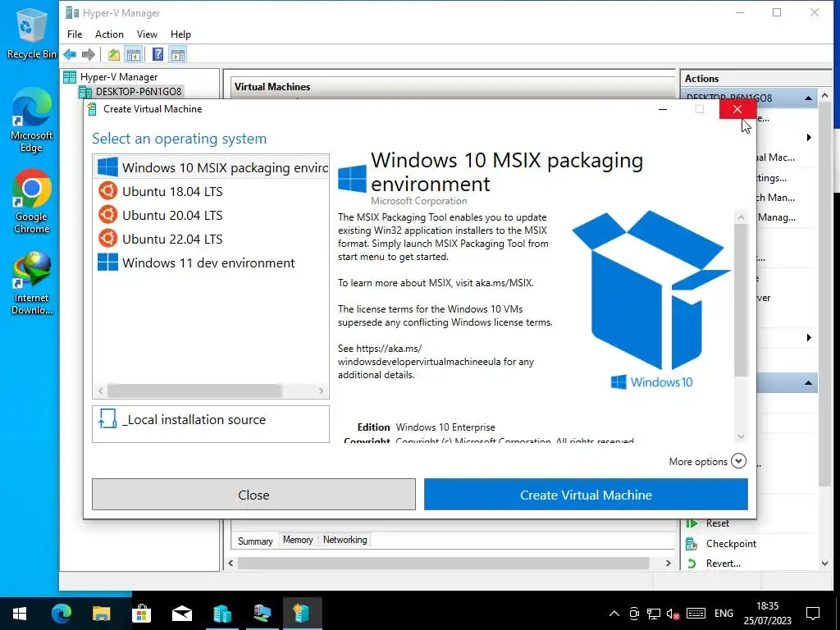The height and width of the screenshot is (630, 840).
Task: Open the Microsoft Edge desktop shortcut
Action: coord(31,121)
